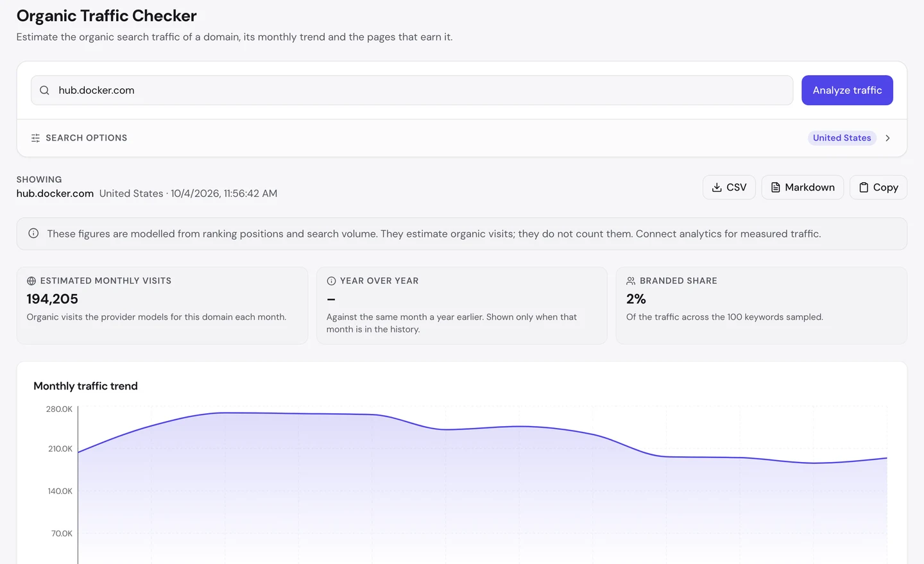Click the SEARCH OPTIONS label
This screenshot has height=564, width=924.
87,138
